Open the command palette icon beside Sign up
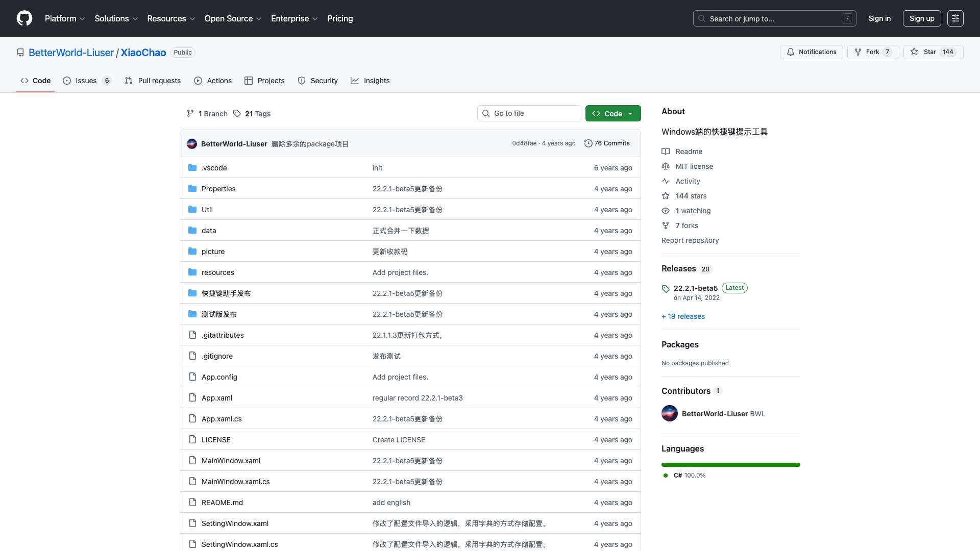980x551 pixels. pyautogui.click(x=955, y=18)
